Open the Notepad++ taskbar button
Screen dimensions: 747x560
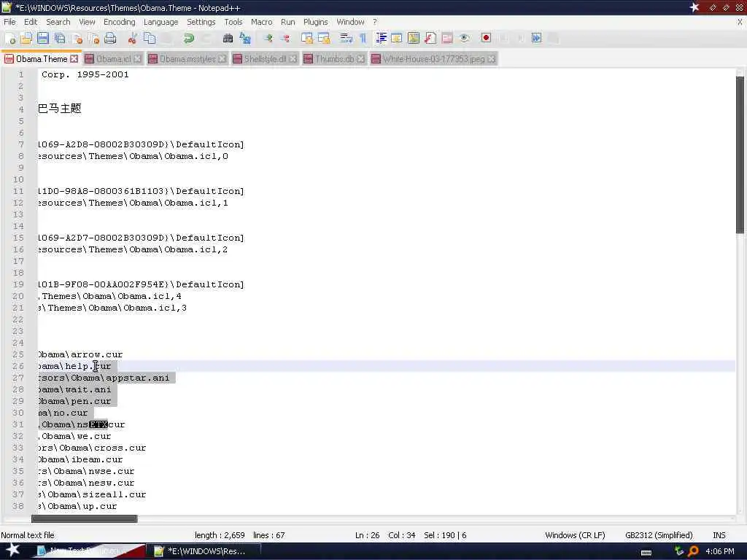click(204, 551)
